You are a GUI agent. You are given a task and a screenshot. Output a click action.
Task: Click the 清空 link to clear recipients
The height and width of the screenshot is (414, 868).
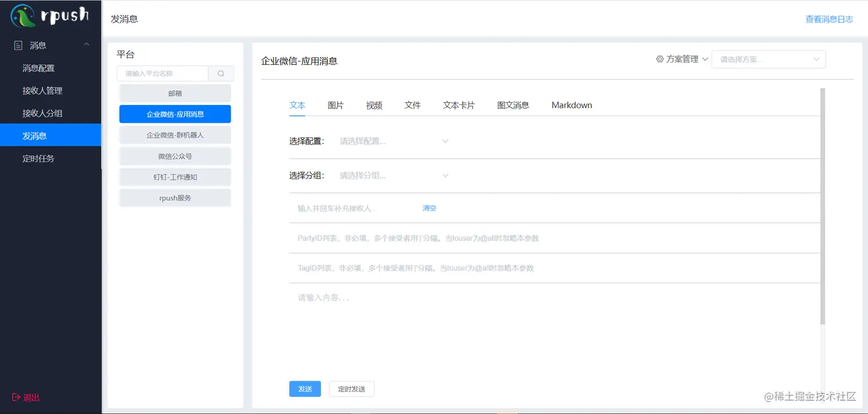429,208
